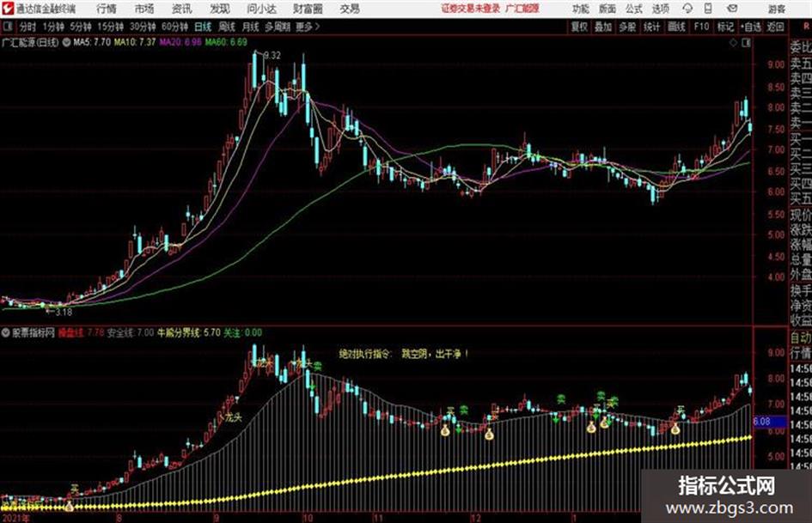Open the 财富圈 menu

[308, 9]
